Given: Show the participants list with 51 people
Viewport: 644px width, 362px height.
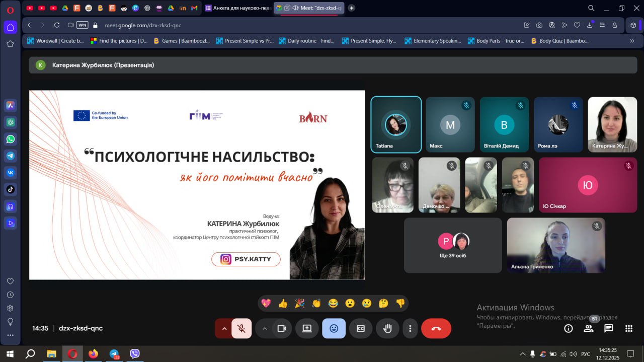Looking at the screenshot, I should [588, 328].
